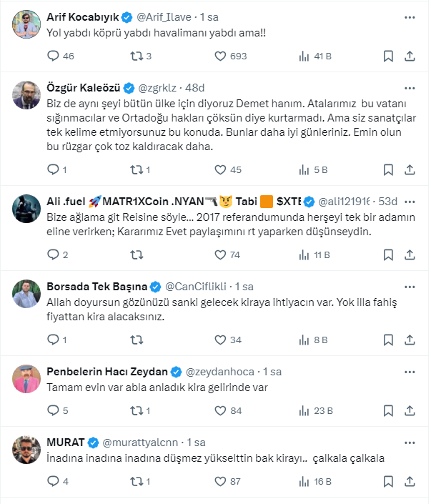This screenshot has width=431, height=504.
Task: Reply to MURAT's tweet
Action: coord(53,481)
